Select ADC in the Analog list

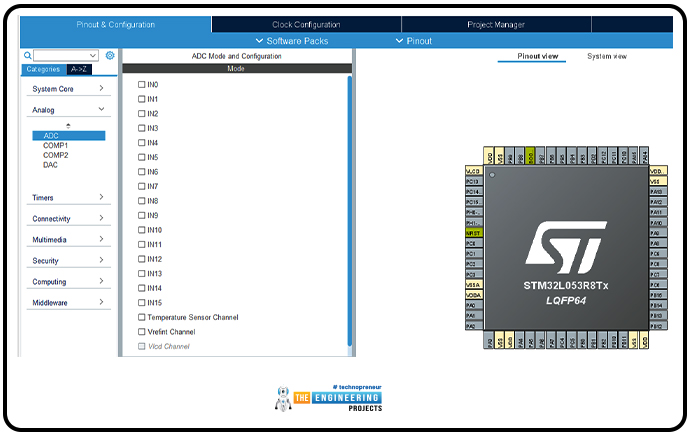(x=69, y=136)
